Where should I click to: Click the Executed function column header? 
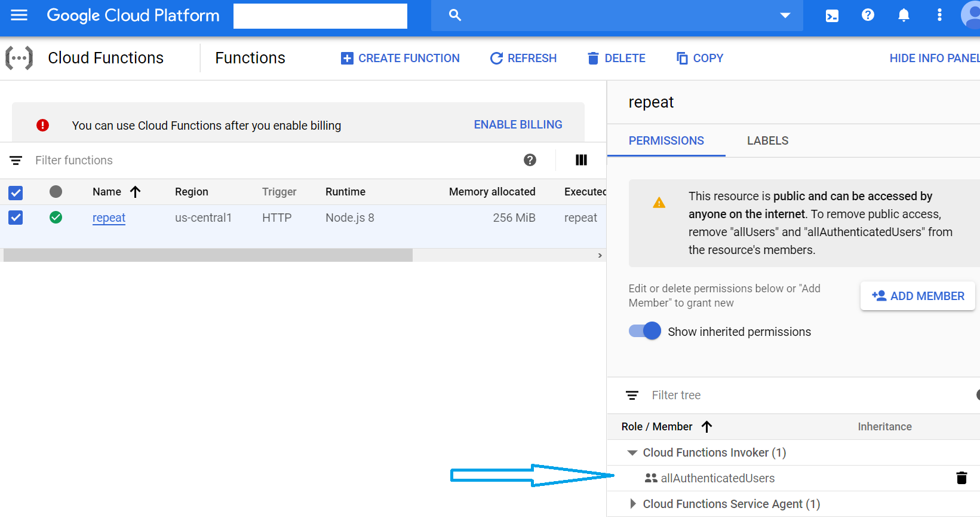(x=585, y=191)
